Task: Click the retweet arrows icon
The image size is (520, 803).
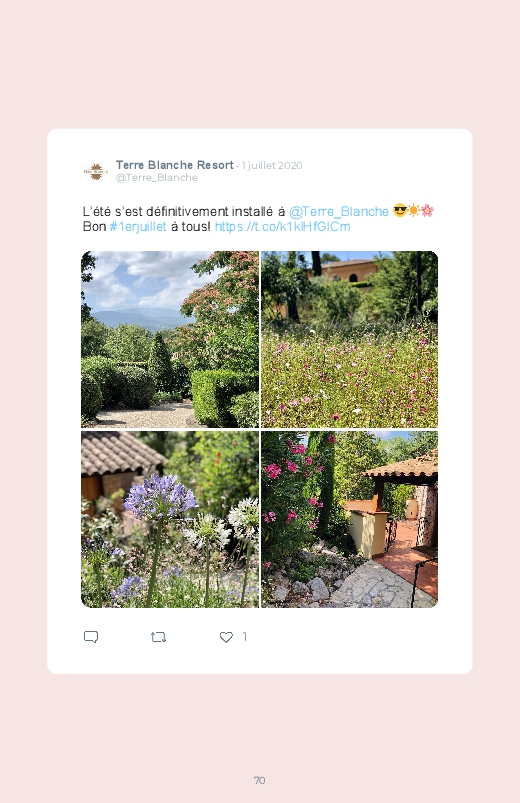Action: click(x=158, y=637)
